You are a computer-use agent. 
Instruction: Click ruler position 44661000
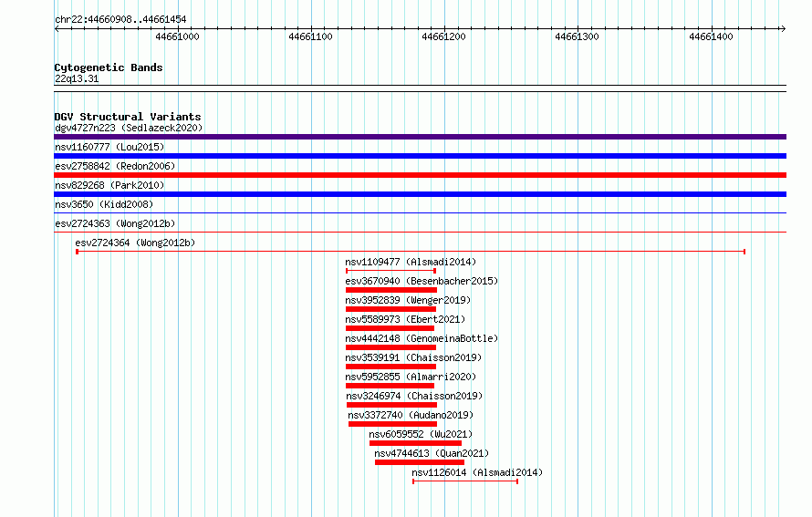pyautogui.click(x=177, y=36)
